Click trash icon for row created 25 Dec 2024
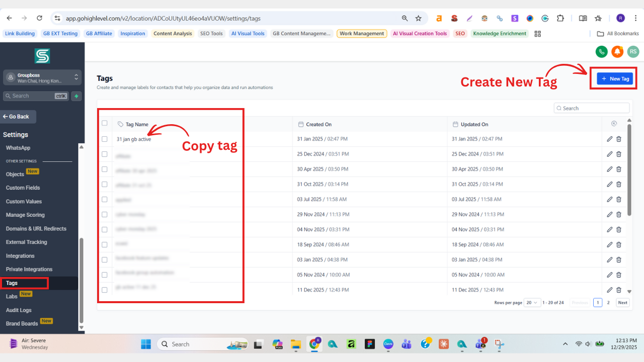 (619, 154)
